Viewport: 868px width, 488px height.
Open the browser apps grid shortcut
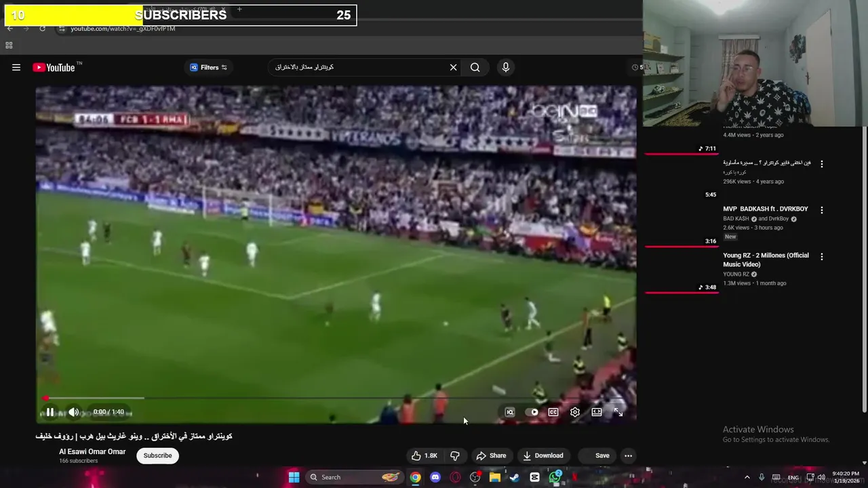point(9,45)
